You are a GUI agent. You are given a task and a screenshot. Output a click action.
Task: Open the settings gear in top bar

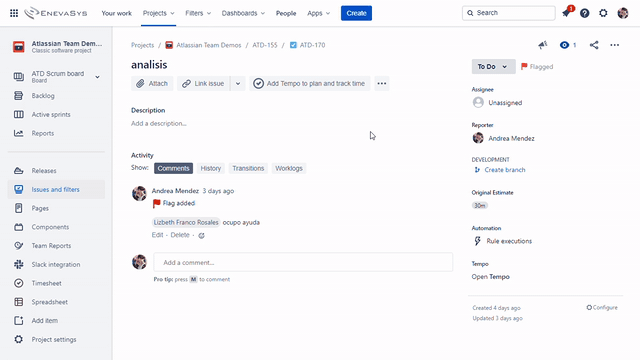(603, 13)
